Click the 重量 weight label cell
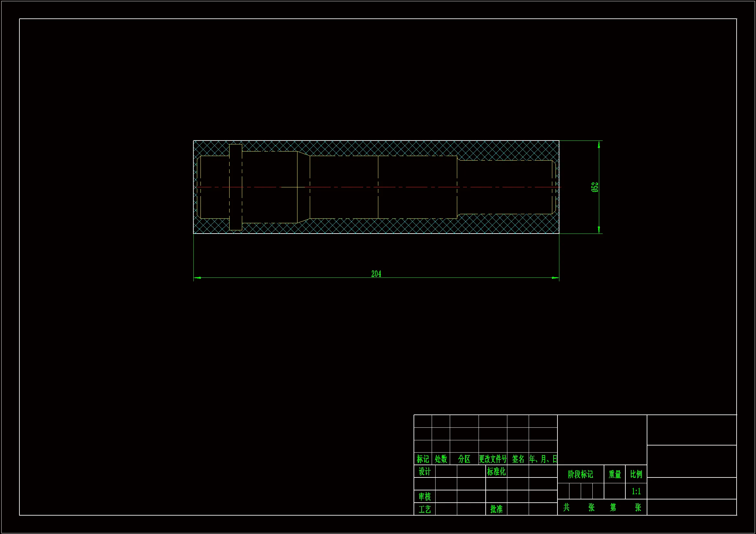 [x=614, y=474]
